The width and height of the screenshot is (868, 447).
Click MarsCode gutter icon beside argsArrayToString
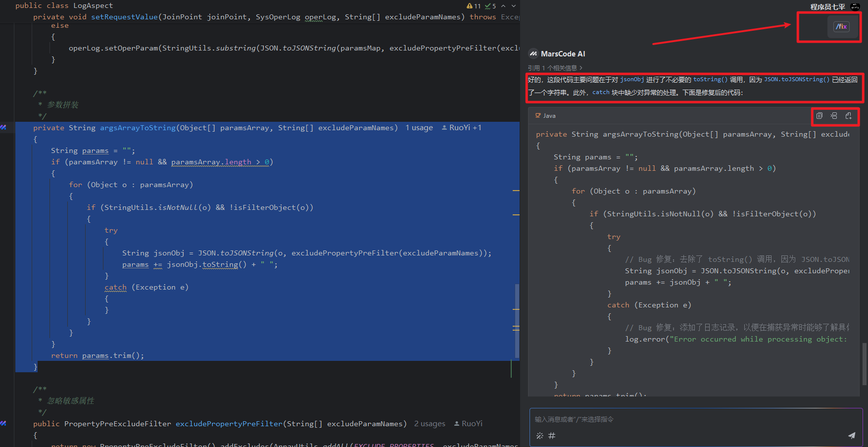pyautogui.click(x=3, y=128)
